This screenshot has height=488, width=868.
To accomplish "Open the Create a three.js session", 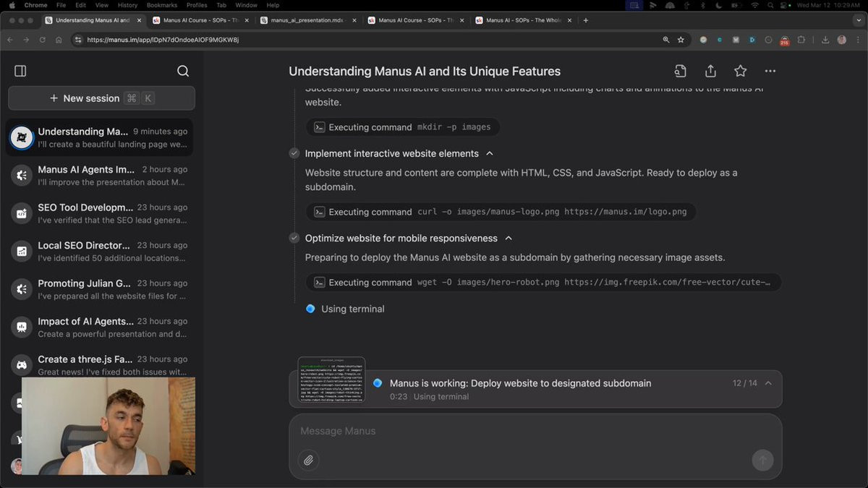I will (99, 365).
